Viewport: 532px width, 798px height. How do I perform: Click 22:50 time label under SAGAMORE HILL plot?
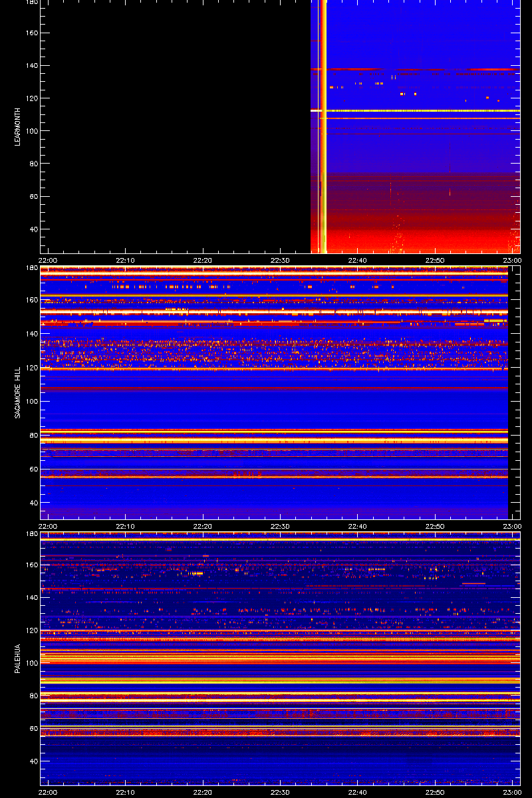point(434,527)
